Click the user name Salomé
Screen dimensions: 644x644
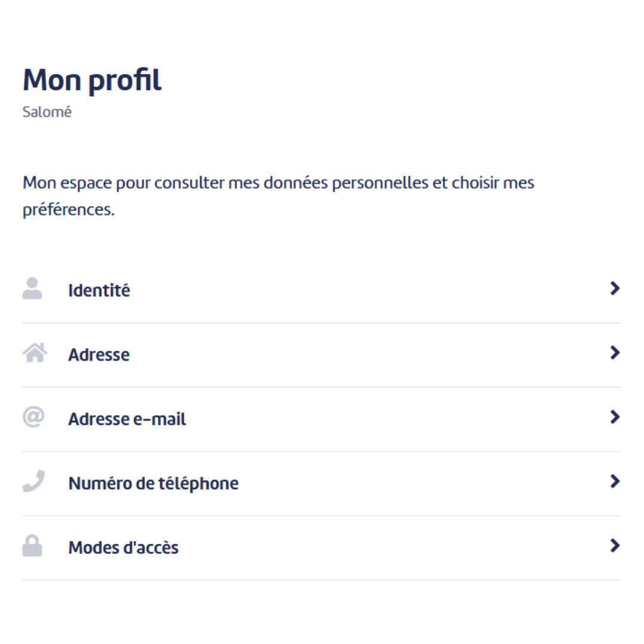tap(47, 112)
